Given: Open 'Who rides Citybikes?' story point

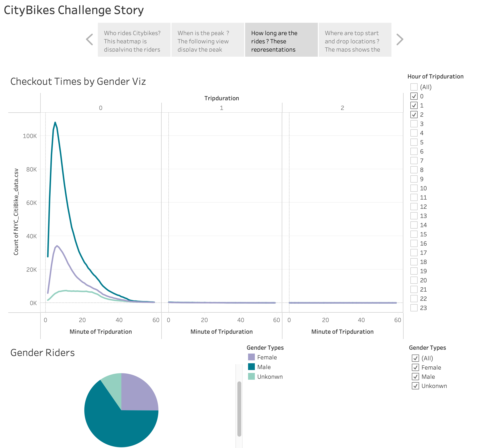Looking at the screenshot, I should pyautogui.click(x=134, y=40).
